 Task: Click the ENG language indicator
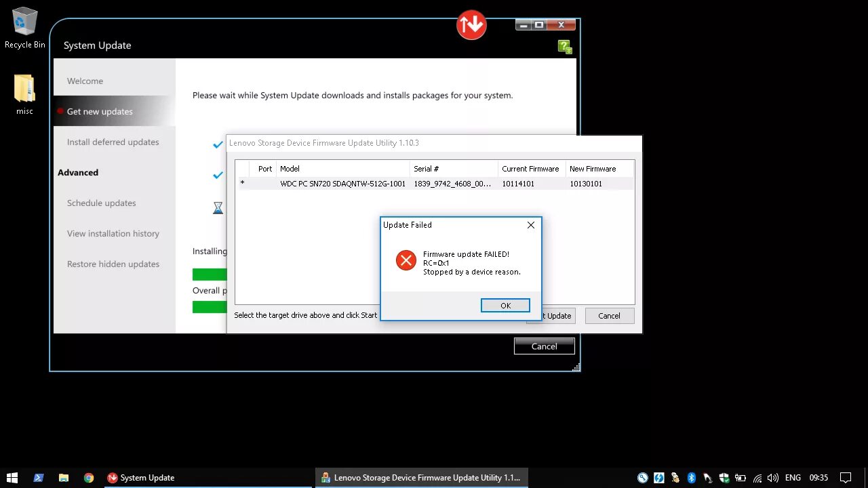click(x=793, y=478)
